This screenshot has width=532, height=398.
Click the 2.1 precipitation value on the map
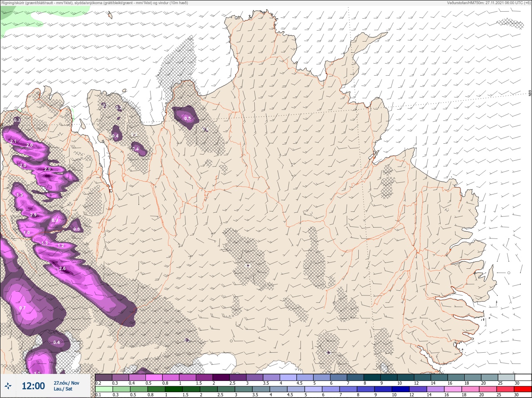coord(13,142)
